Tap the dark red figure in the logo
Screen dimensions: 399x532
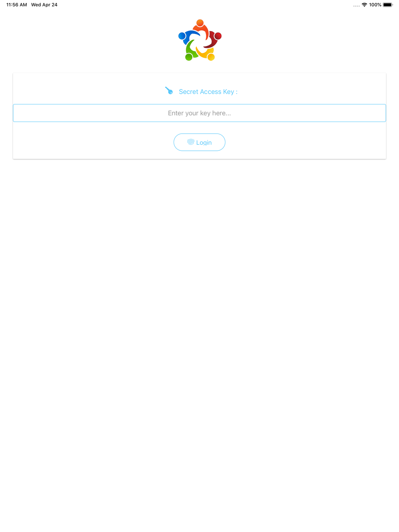pos(214,39)
